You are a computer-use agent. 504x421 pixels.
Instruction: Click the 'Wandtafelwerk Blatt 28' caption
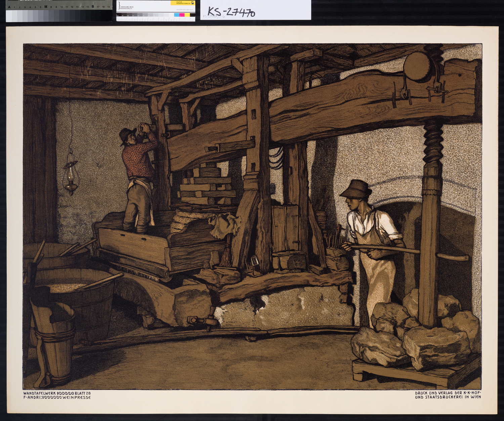(57, 393)
